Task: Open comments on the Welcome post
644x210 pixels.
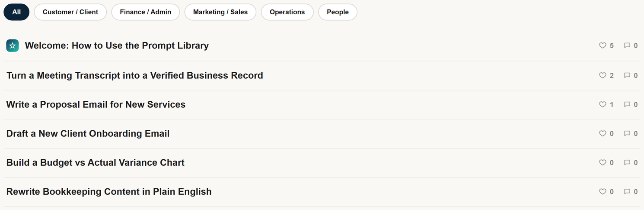Action: (x=627, y=45)
